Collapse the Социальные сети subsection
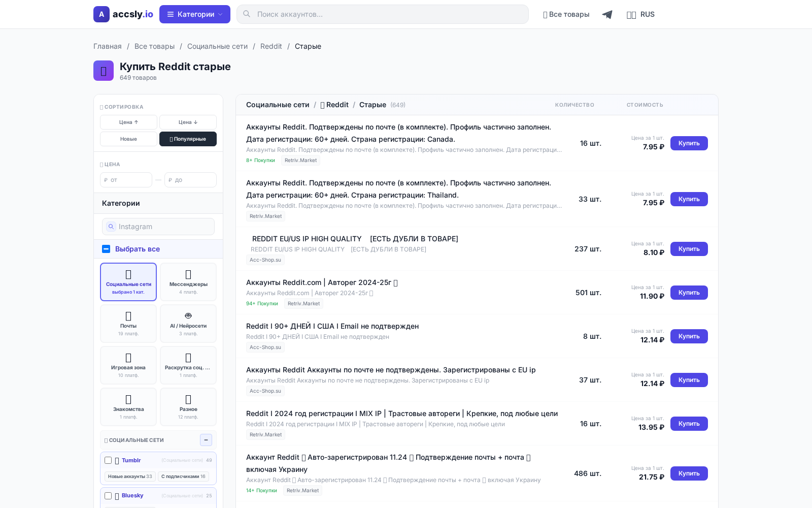 click(x=206, y=440)
